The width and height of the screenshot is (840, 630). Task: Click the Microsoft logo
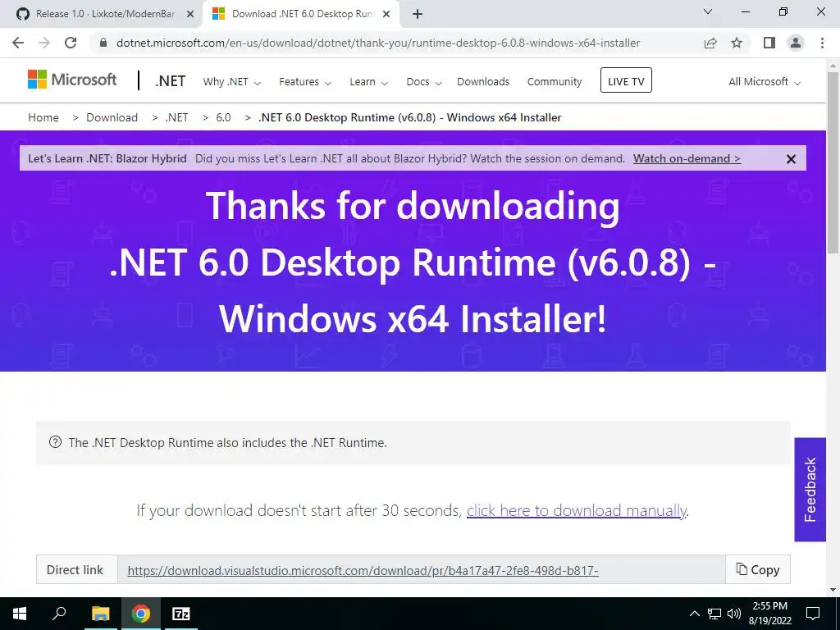point(72,80)
